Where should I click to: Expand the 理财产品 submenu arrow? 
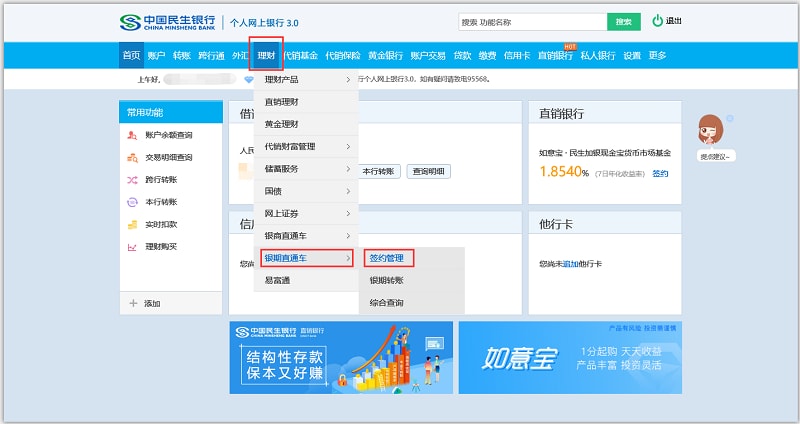coord(348,79)
